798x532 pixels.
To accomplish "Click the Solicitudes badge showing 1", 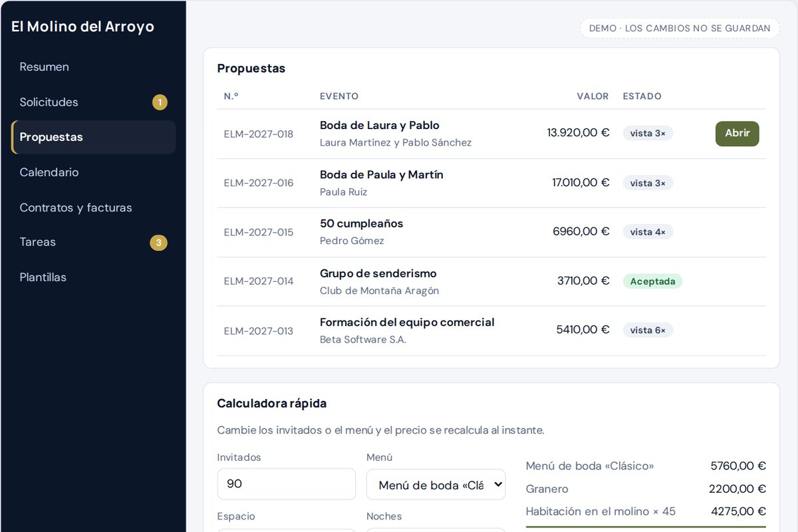I will click(160, 102).
